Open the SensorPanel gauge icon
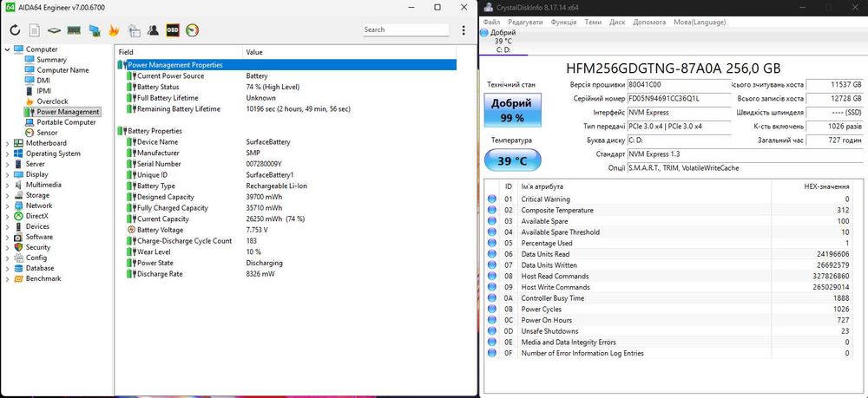This screenshot has width=868, height=398. pyautogui.click(x=192, y=29)
